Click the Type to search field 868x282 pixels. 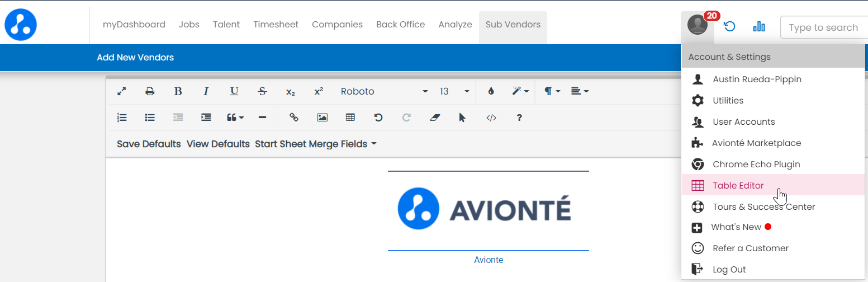823,27
